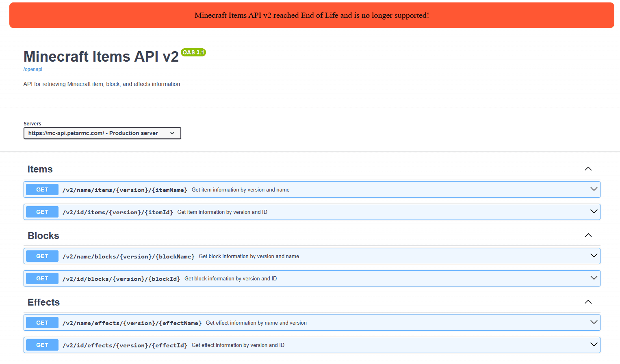
Task: Click the GET badge for effects by name endpoint
Action: click(42, 322)
